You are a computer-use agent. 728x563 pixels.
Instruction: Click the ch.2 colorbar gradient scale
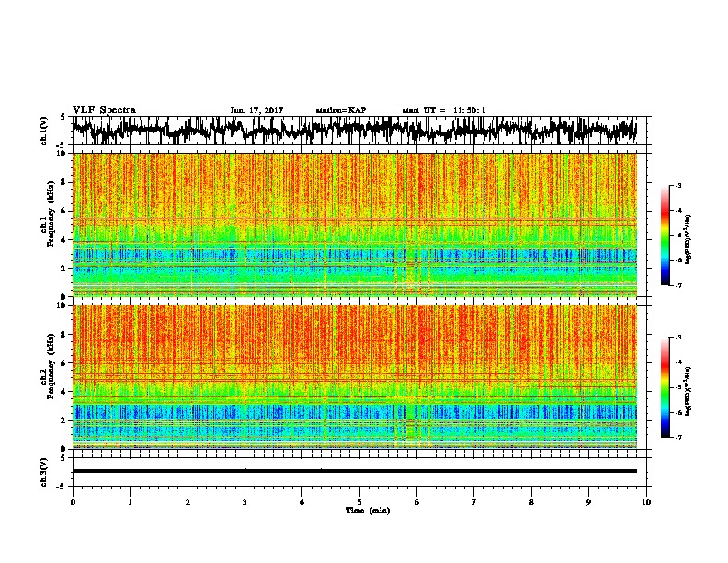[665, 387]
